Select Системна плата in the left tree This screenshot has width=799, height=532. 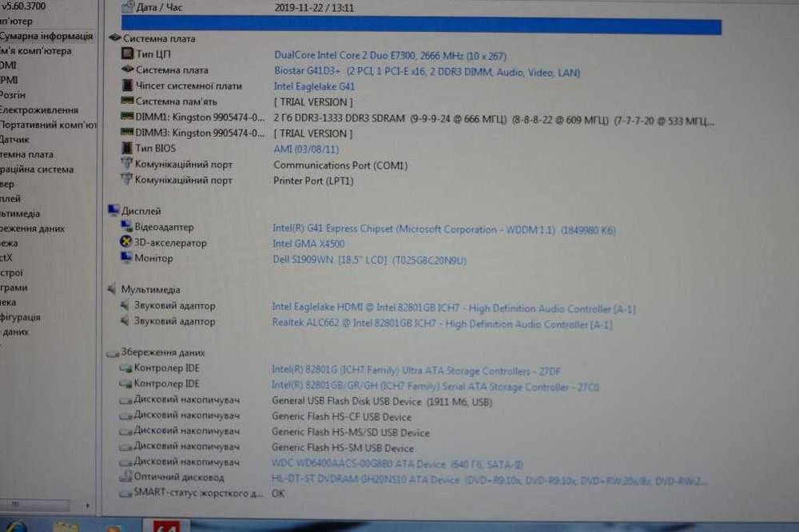point(26,154)
